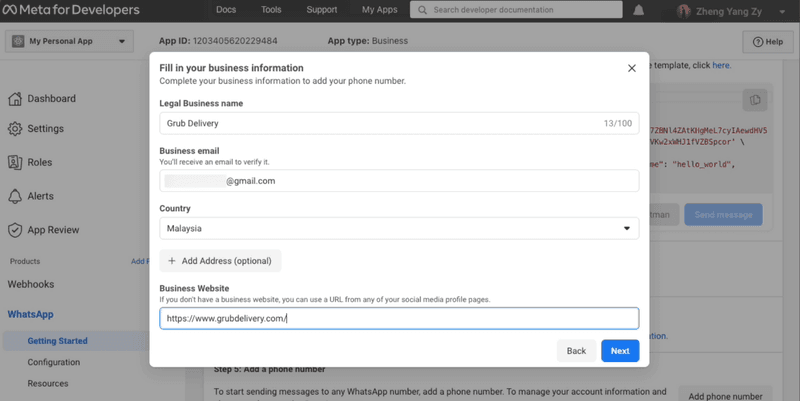This screenshot has height=401, width=800.
Task: Click the Settings gear icon
Action: (15, 129)
